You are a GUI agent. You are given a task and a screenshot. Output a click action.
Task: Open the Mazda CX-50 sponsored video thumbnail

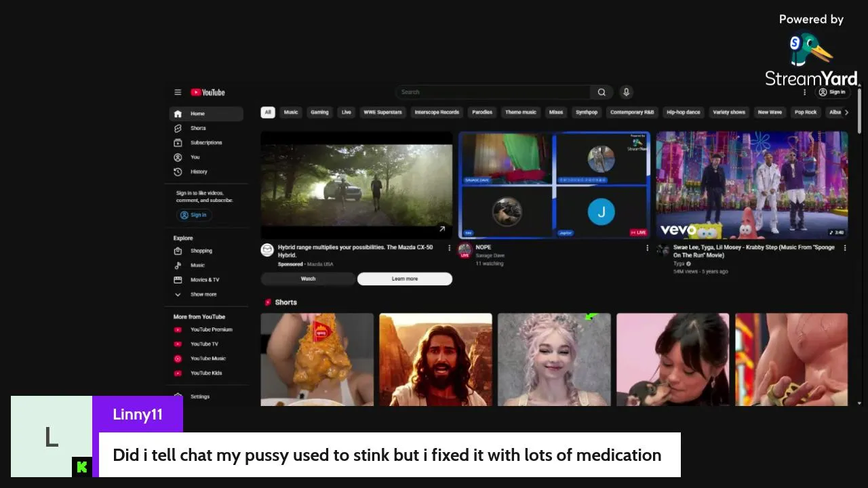click(357, 184)
